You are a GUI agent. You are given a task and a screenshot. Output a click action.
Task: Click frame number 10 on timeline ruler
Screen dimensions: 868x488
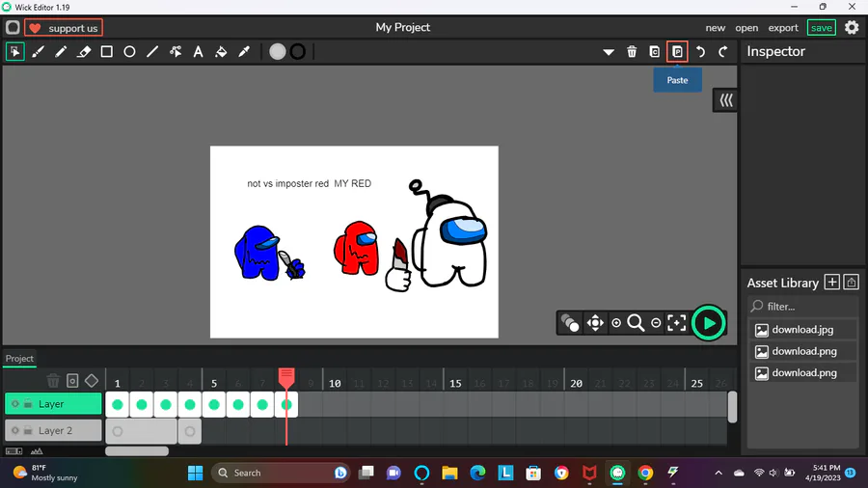(x=335, y=383)
